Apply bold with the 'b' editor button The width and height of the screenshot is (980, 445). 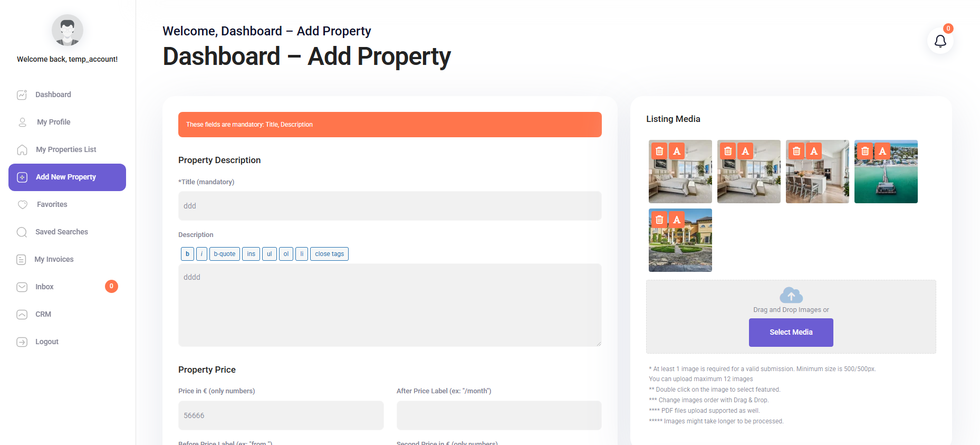coord(187,254)
